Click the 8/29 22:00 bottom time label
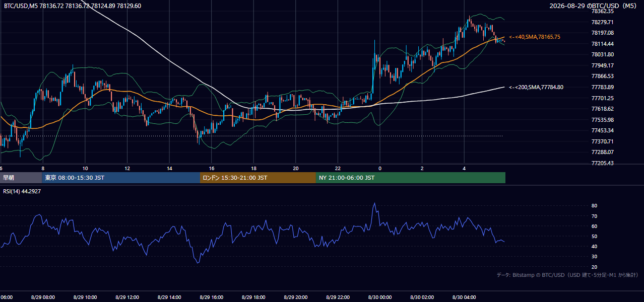Image resolution: width=644 pixels, height=302 pixels. 338,297
